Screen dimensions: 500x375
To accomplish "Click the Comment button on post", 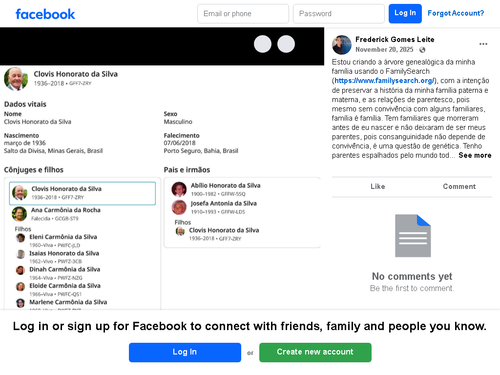I will 459,187.
